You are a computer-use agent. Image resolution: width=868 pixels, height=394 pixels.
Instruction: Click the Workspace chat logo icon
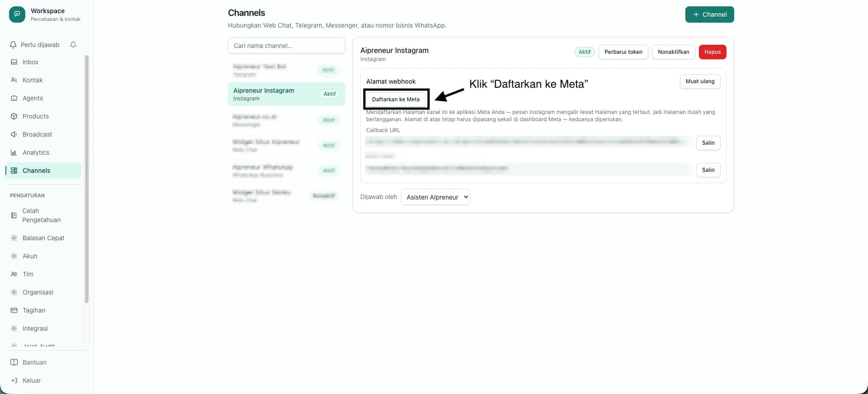[17, 14]
